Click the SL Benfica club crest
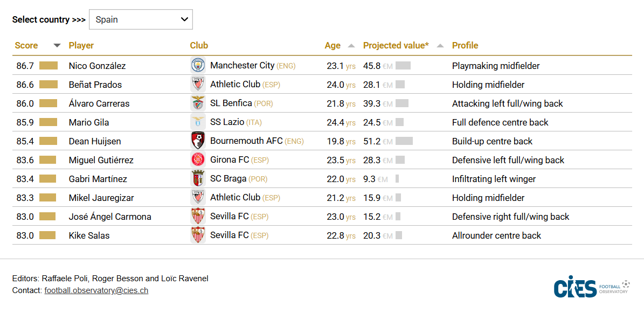 (198, 103)
